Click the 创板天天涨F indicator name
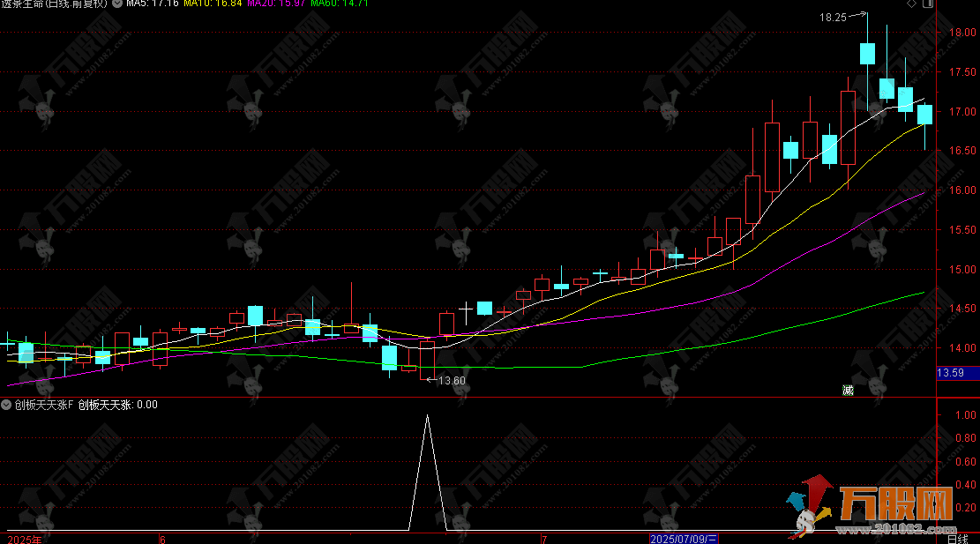The width and height of the screenshot is (980, 544). coord(44,405)
